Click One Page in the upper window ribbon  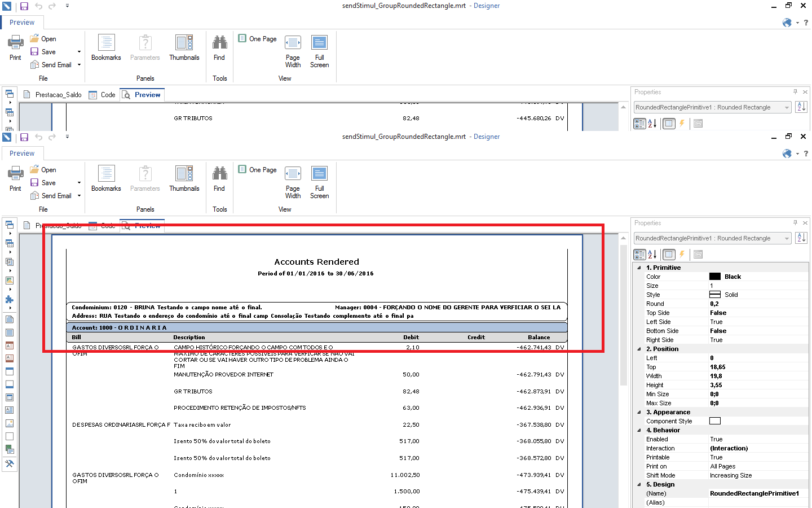[258, 38]
